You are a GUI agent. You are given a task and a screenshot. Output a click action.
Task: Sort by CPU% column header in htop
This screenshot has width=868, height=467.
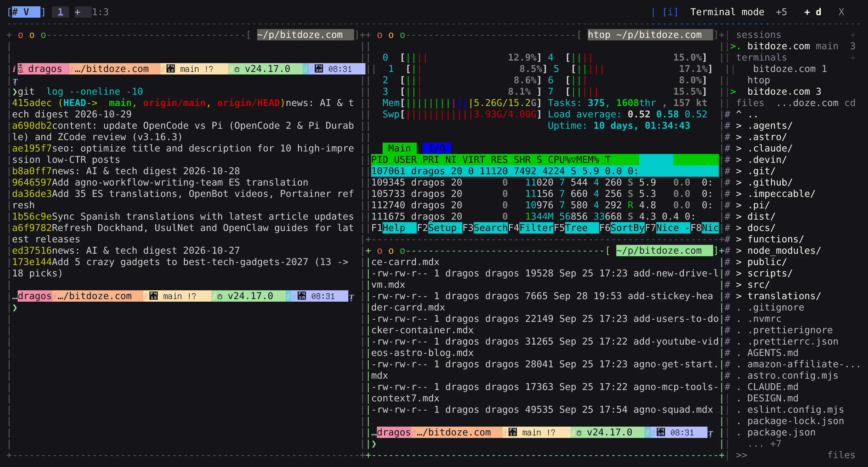562,160
